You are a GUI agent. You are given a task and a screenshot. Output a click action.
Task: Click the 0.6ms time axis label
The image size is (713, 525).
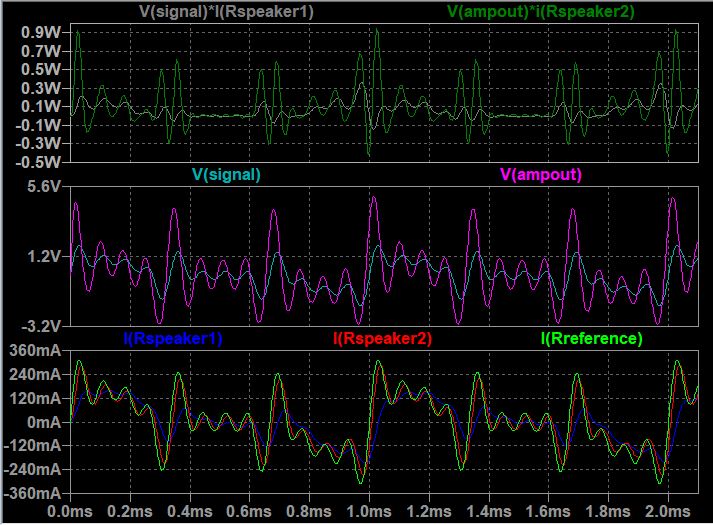click(x=249, y=511)
